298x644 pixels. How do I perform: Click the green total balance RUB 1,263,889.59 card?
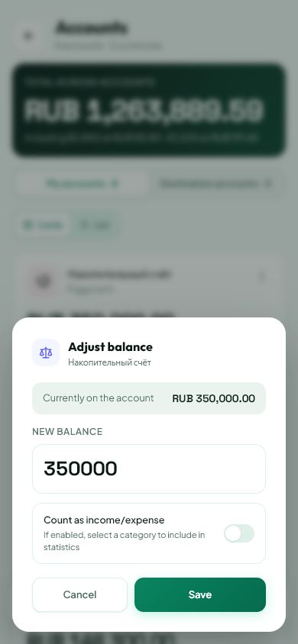pyautogui.click(x=149, y=110)
